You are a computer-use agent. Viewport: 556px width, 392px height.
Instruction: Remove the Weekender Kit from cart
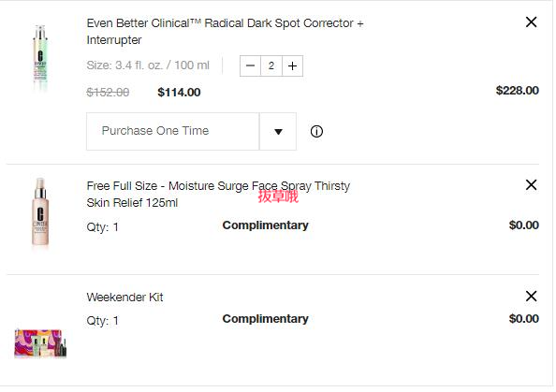(531, 296)
